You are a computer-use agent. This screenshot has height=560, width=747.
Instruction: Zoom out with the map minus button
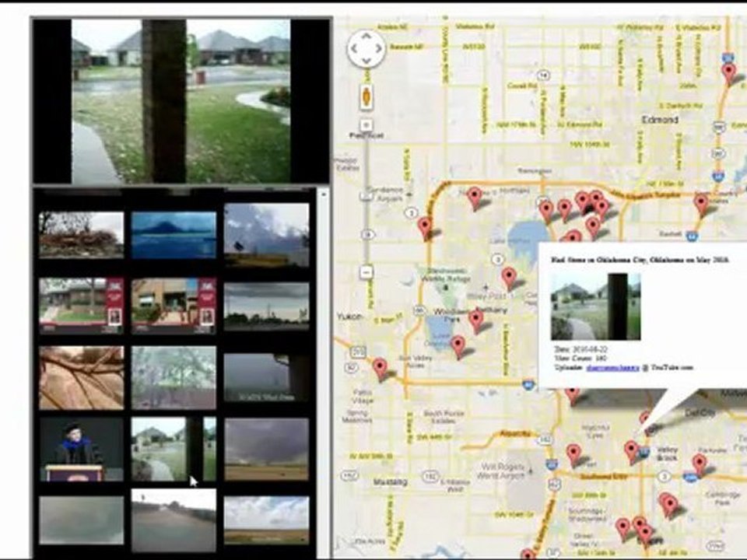[366, 272]
